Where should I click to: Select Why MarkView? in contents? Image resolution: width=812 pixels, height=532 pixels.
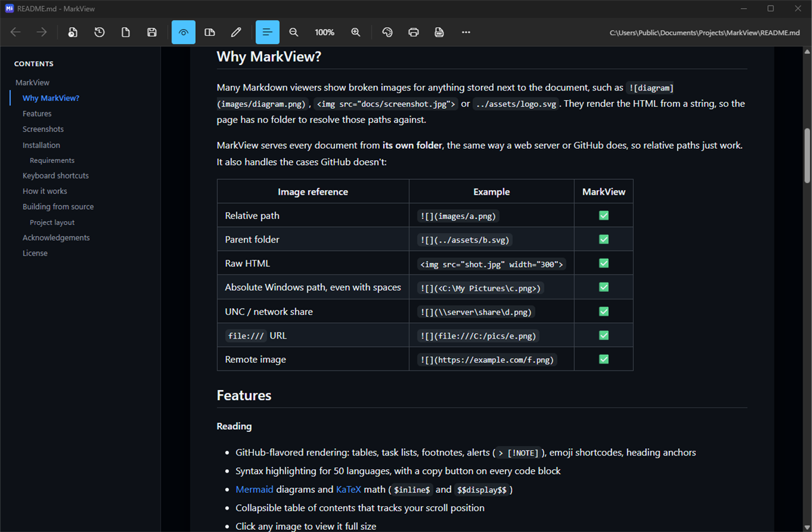click(x=51, y=98)
